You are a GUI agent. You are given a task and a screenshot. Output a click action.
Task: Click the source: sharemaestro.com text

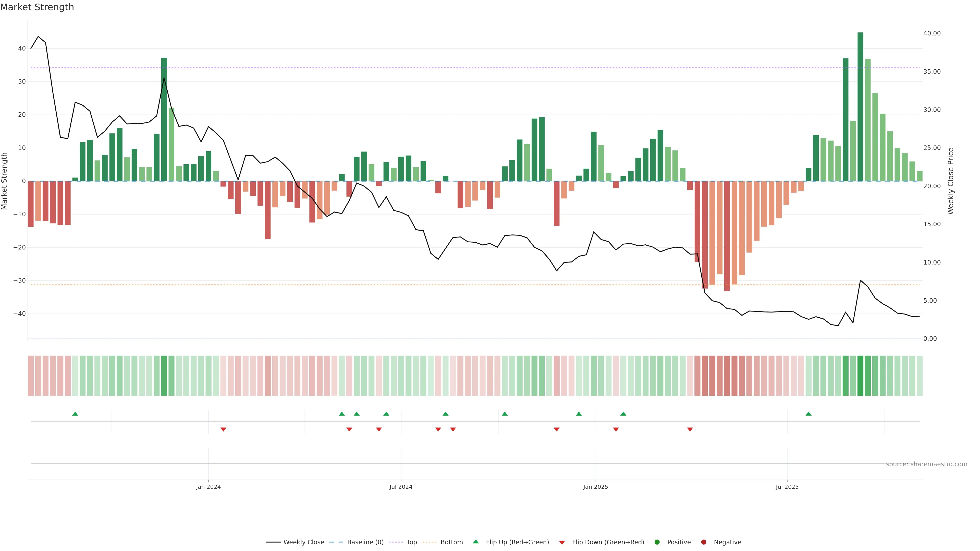pos(926,464)
